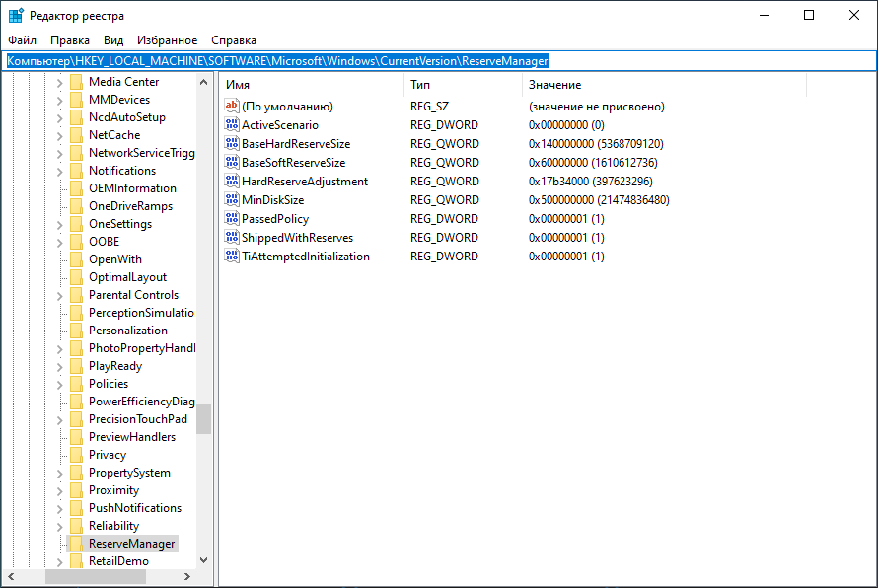
Task: Click the Registry Editor app icon in title bar
Action: pos(16,15)
